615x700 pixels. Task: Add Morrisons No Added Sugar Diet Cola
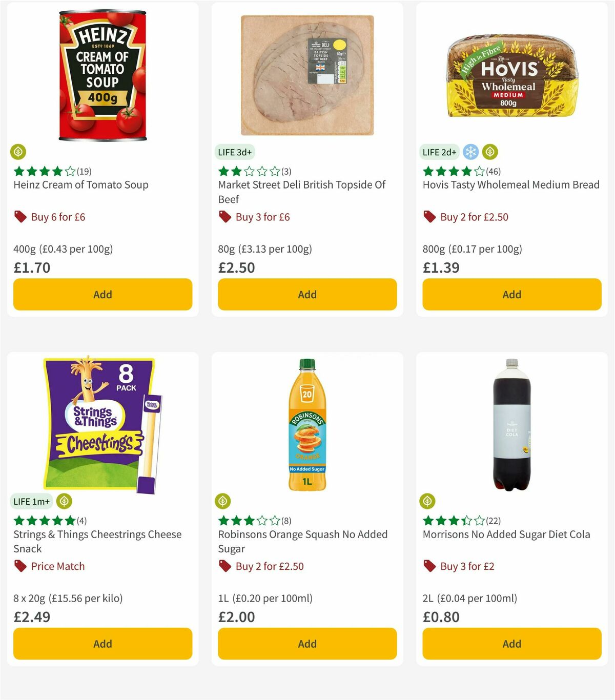(511, 644)
